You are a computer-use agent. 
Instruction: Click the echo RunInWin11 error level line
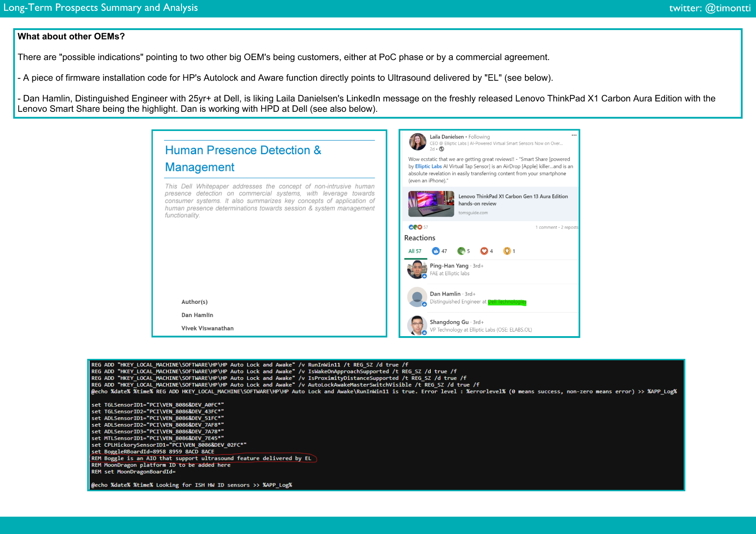click(x=384, y=392)
